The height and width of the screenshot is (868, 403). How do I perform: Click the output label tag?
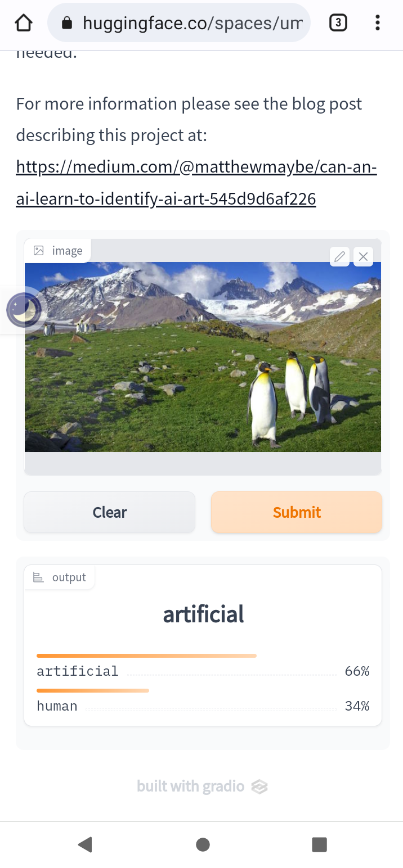point(60,577)
